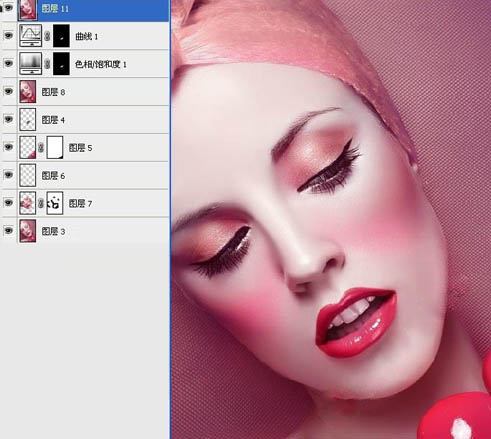Click the 图层 6 transparent layer thumbnail
Image resolution: width=491 pixels, height=439 pixels.
coord(28,175)
